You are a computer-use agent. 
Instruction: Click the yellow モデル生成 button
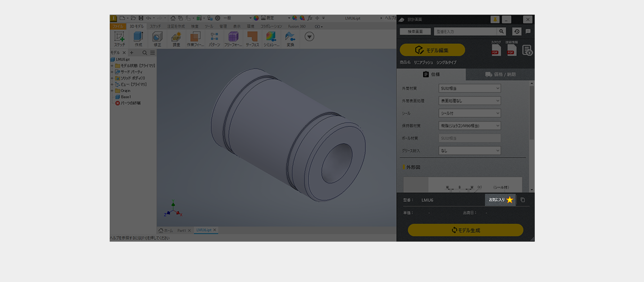point(465,230)
